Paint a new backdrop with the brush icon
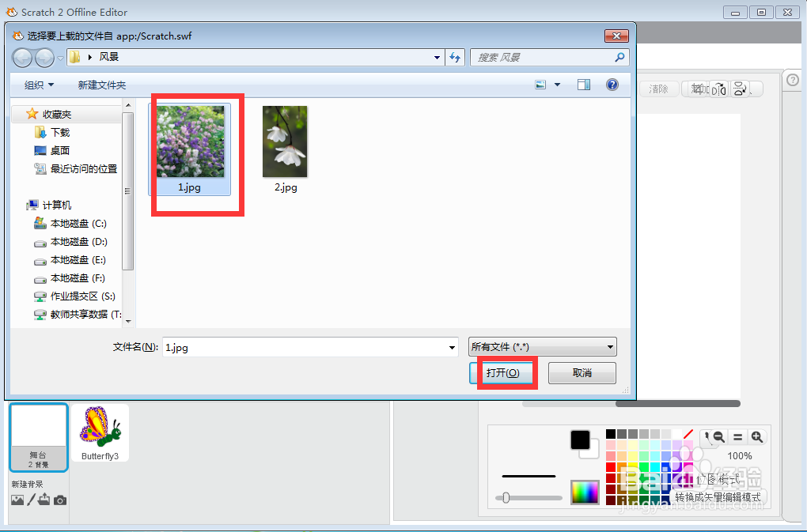The height and width of the screenshot is (532, 807). pyautogui.click(x=32, y=499)
